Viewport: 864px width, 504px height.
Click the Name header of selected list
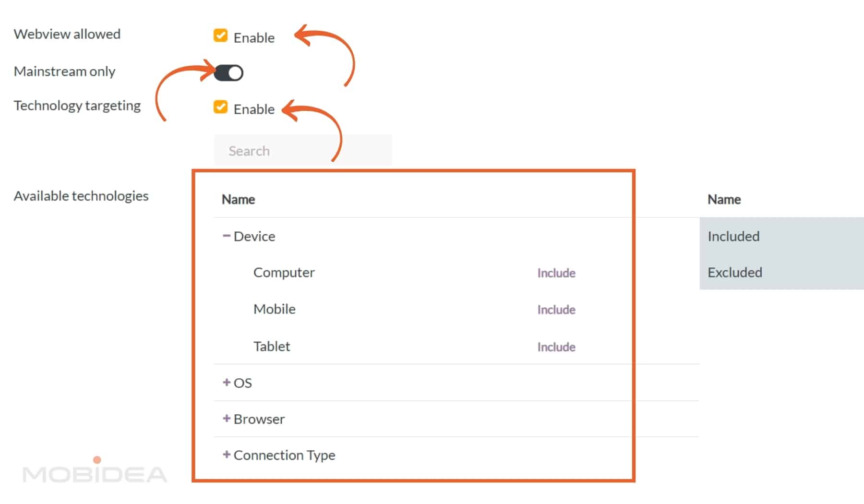tap(724, 199)
